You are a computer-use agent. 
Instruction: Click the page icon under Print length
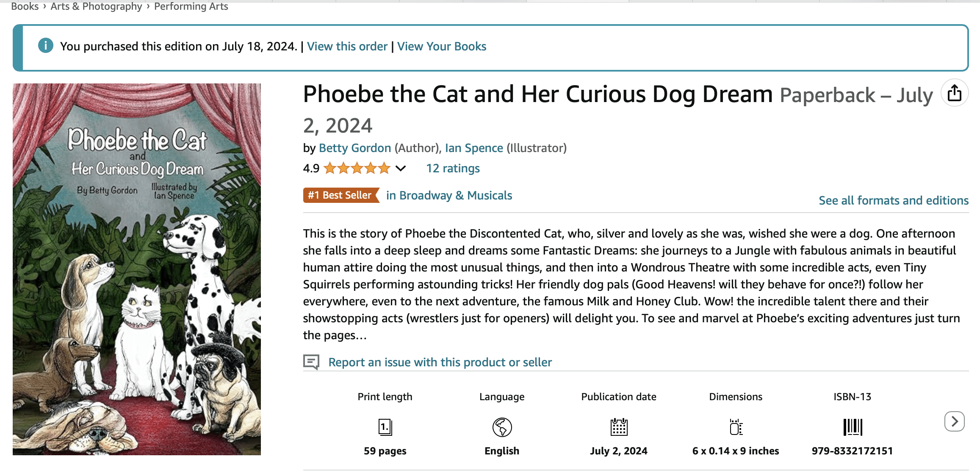pyautogui.click(x=385, y=427)
